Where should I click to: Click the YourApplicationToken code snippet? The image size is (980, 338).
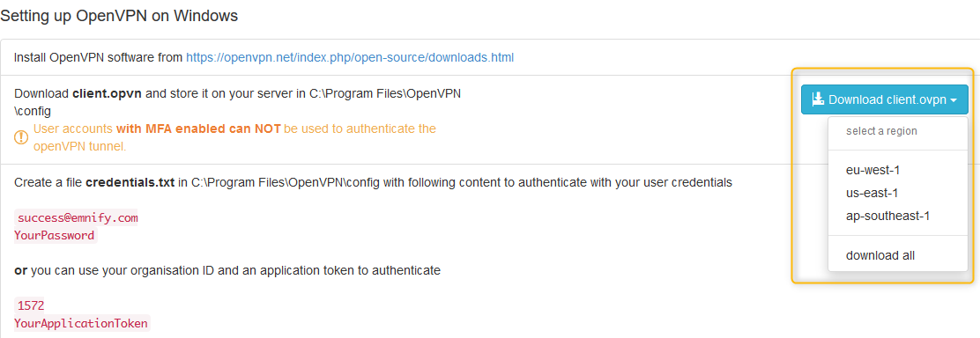coord(83,323)
